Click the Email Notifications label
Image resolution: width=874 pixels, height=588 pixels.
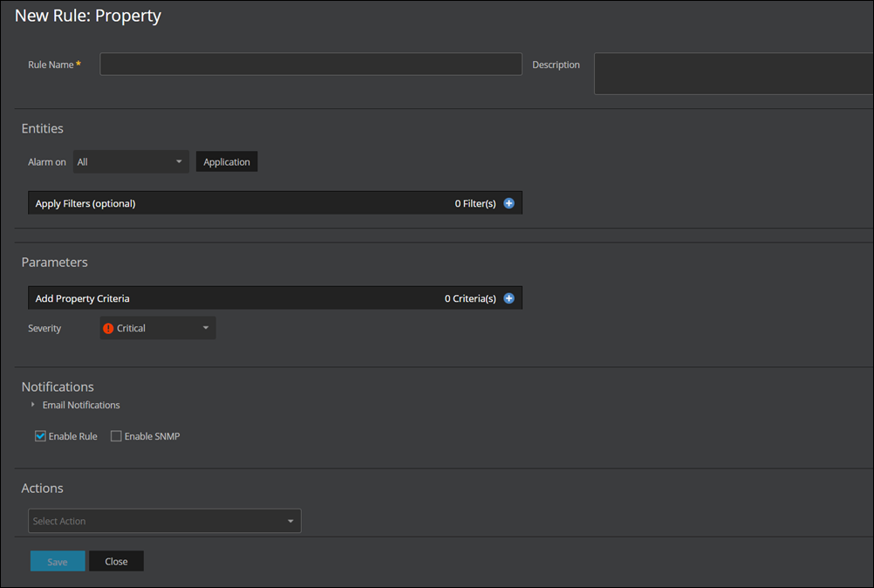pyautogui.click(x=81, y=405)
